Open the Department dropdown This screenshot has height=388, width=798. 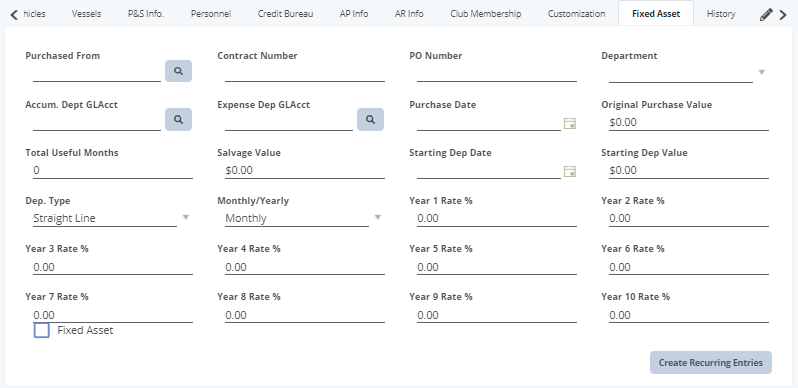(761, 72)
